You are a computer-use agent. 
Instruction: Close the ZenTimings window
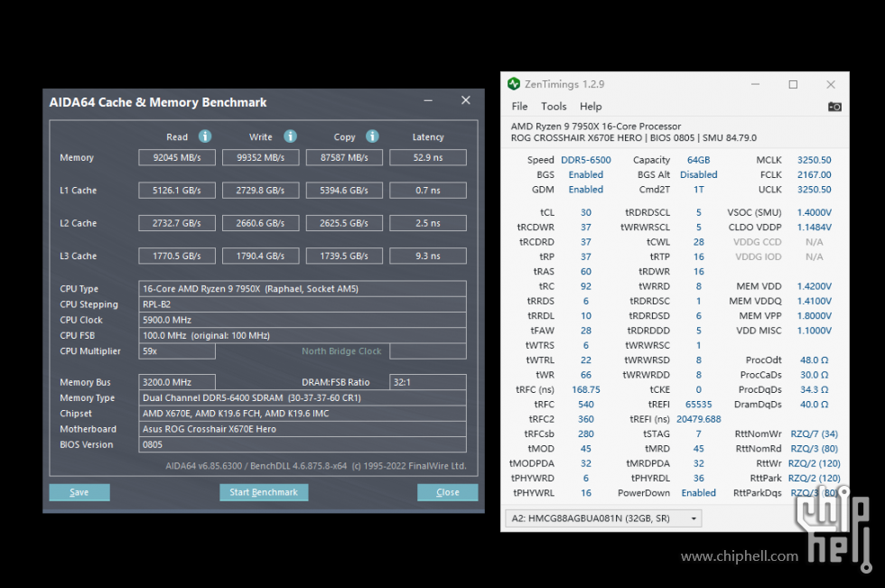(831, 84)
